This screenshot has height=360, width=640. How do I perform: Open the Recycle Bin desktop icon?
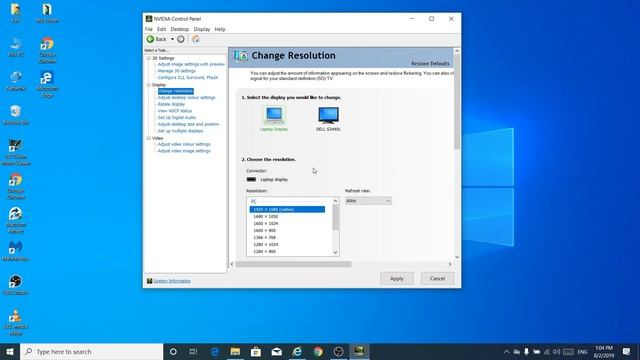pos(16,115)
